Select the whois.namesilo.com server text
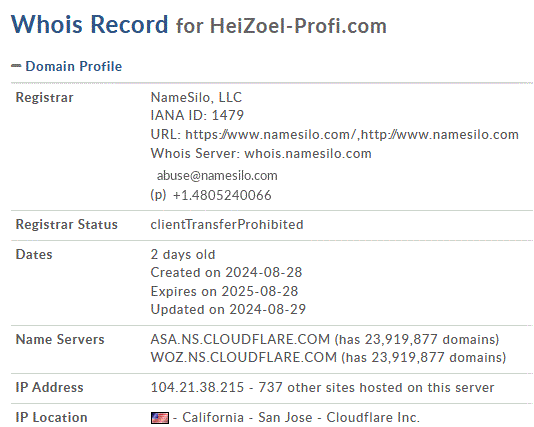 (308, 154)
